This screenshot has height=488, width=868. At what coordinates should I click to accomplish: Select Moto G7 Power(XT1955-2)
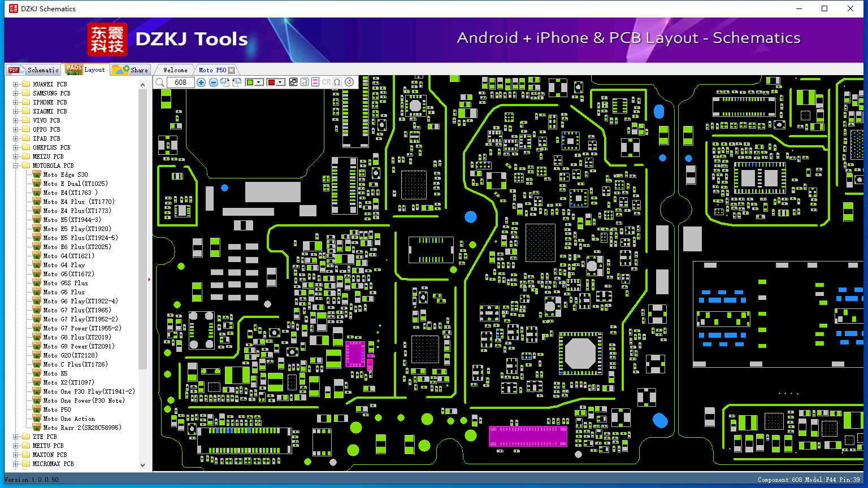tap(82, 328)
